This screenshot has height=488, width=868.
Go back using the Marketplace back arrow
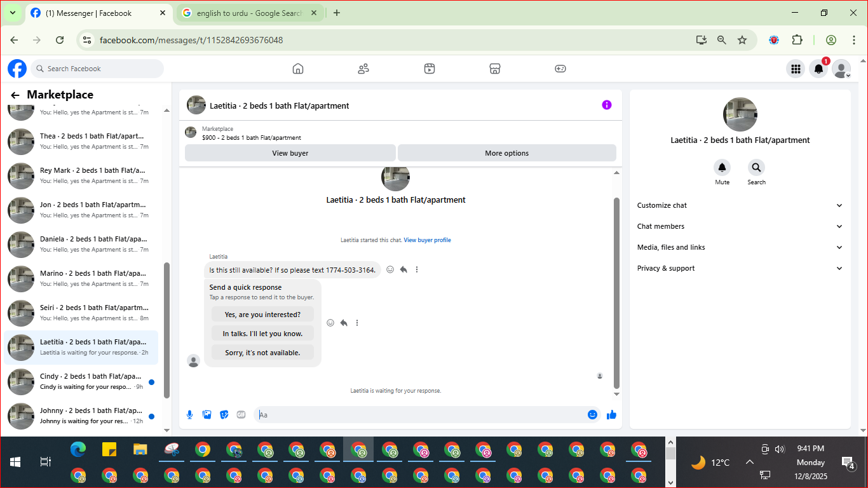(x=15, y=95)
